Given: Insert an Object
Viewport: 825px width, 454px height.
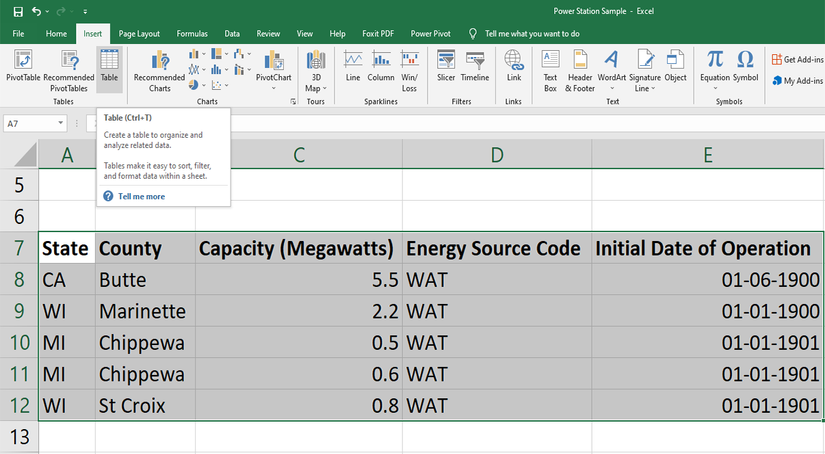Looking at the screenshot, I should [675, 66].
